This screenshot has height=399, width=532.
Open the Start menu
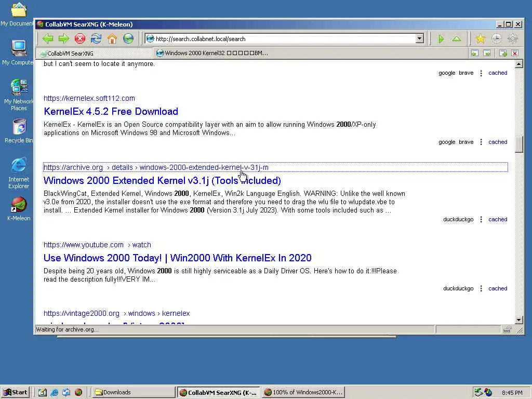click(16, 392)
